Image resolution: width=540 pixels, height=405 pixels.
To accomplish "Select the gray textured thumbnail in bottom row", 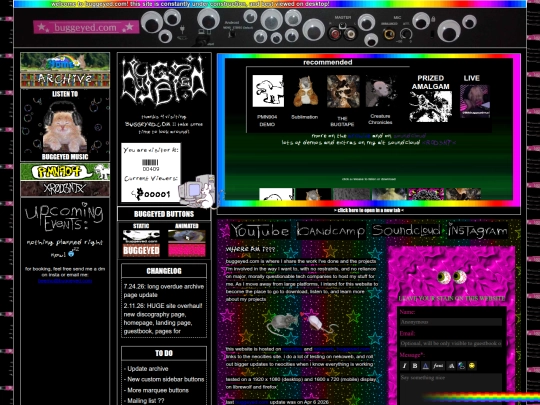I will (351, 194).
